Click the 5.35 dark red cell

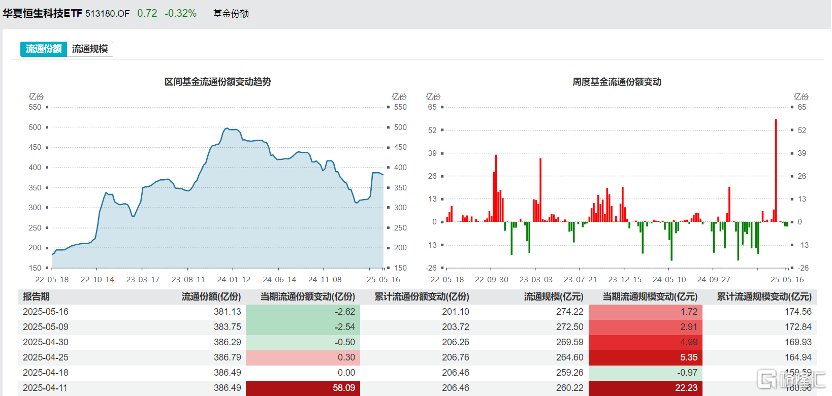(x=645, y=358)
